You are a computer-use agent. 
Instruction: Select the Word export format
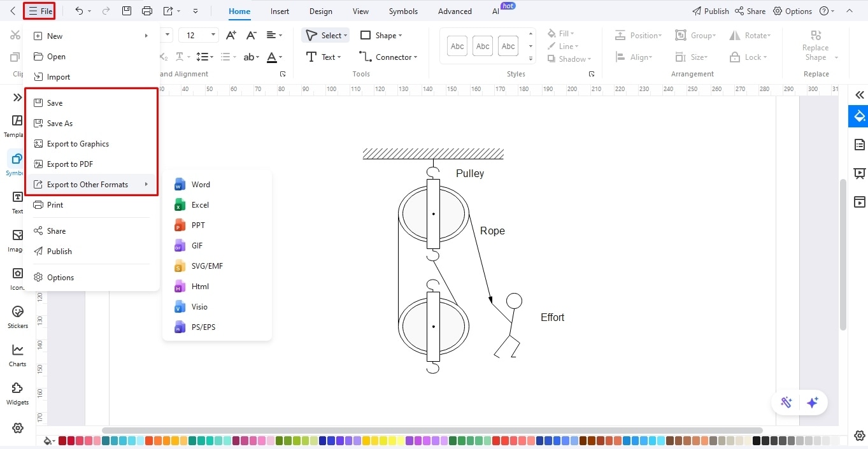pyautogui.click(x=217, y=185)
